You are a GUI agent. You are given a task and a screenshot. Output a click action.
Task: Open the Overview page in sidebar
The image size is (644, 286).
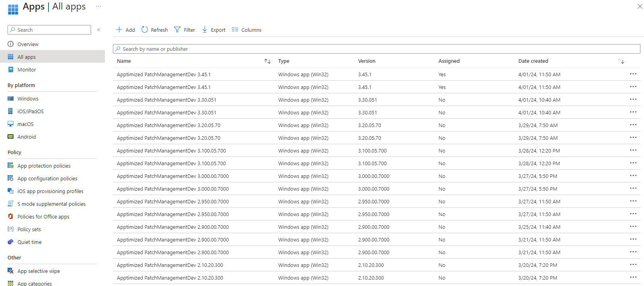(28, 44)
